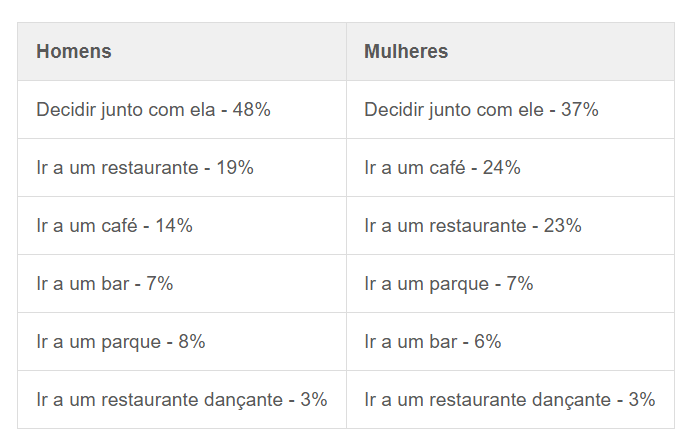693x446 pixels.
Task: Click the women's "restaurante dançante - 3%" cell
Action: coord(510,400)
